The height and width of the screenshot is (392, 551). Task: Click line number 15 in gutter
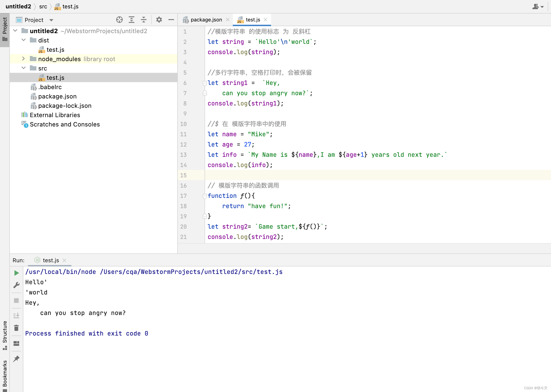183,175
